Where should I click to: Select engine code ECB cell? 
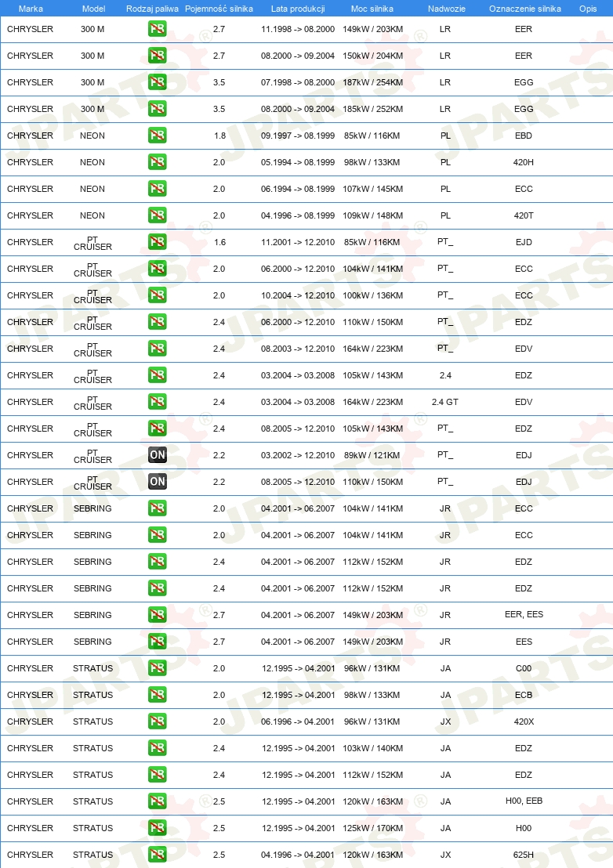[524, 695]
